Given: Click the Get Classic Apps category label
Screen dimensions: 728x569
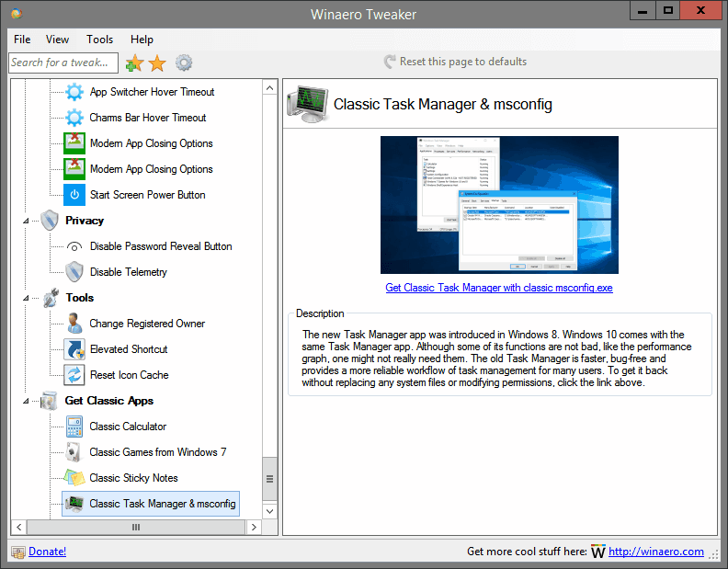Looking at the screenshot, I should (109, 401).
